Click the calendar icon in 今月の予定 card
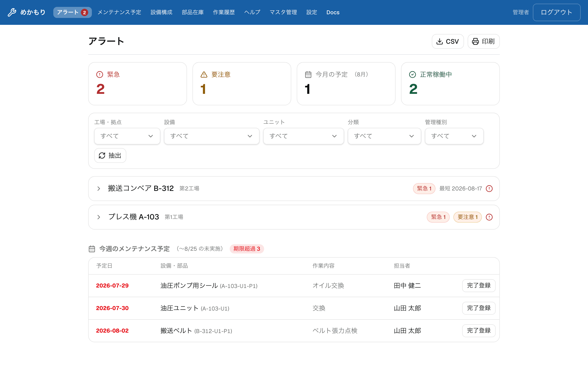Viewport: 588px width, 368px height. point(308,75)
